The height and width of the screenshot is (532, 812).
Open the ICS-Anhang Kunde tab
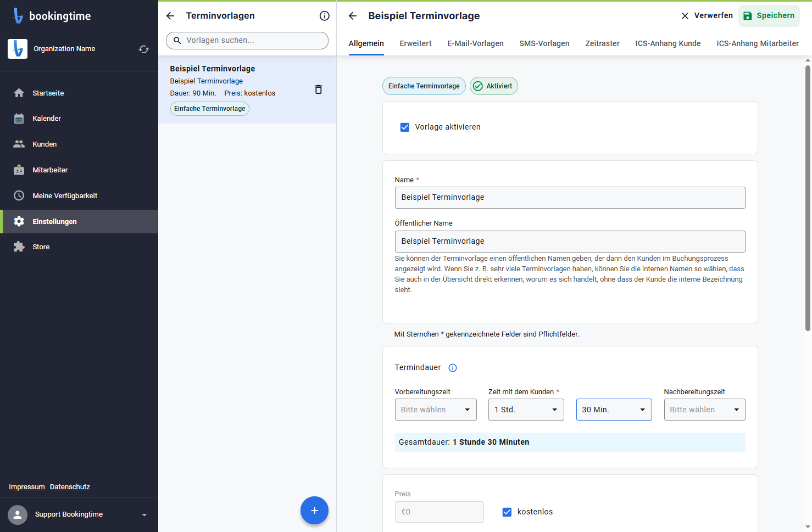668,43
